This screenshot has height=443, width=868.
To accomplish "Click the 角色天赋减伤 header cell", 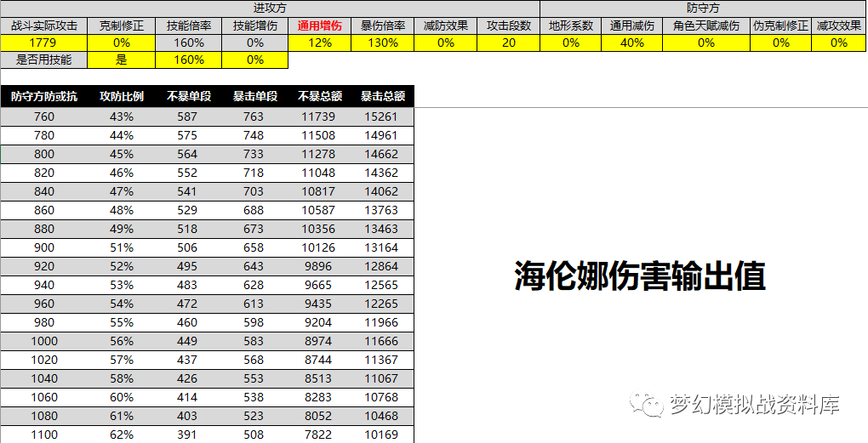I will (x=706, y=26).
